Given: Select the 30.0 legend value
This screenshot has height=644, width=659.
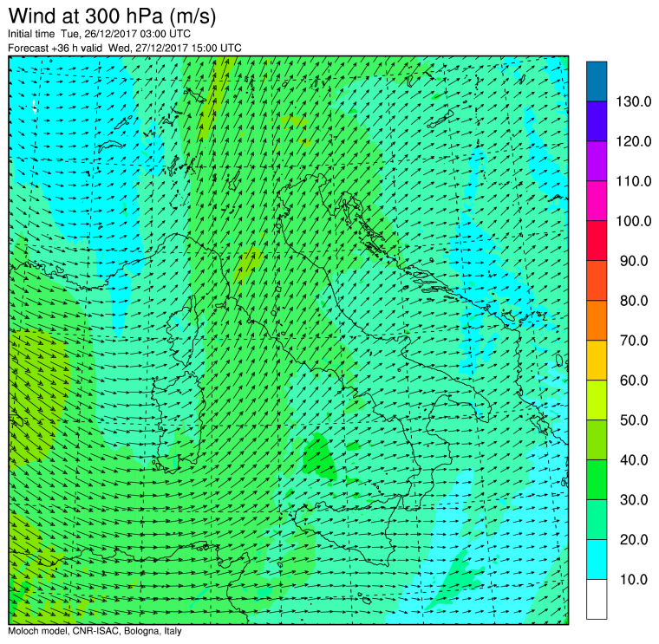Looking at the screenshot, I should pos(634,500).
